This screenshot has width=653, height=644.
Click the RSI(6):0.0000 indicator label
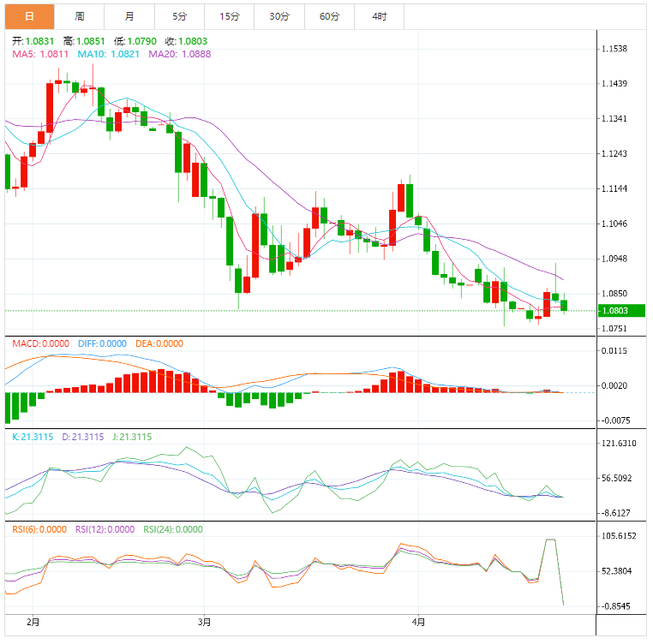pyautogui.click(x=39, y=529)
